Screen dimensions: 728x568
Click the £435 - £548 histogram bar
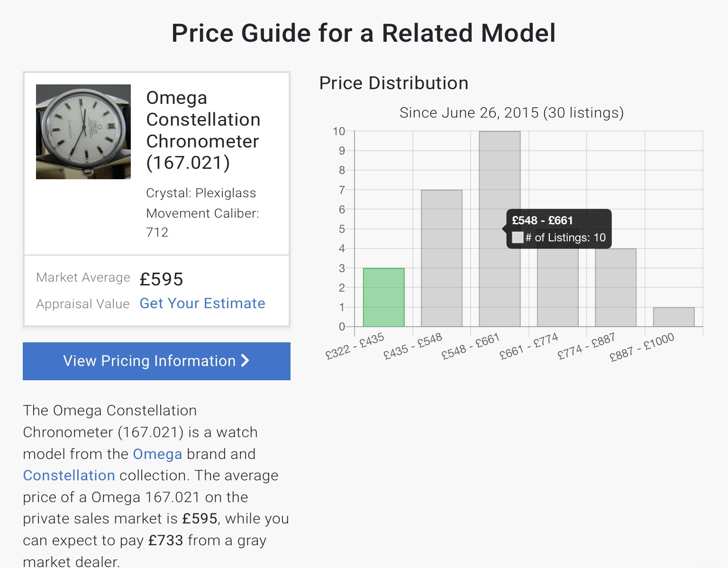point(441,258)
